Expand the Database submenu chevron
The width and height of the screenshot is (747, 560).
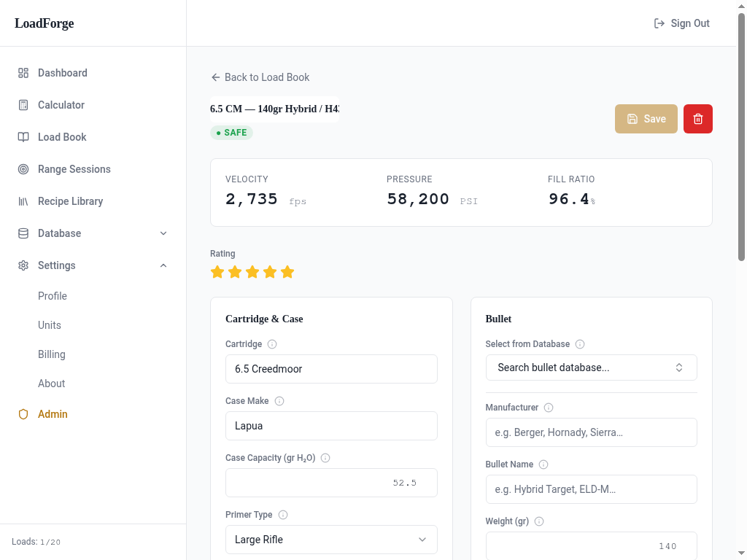(x=163, y=233)
